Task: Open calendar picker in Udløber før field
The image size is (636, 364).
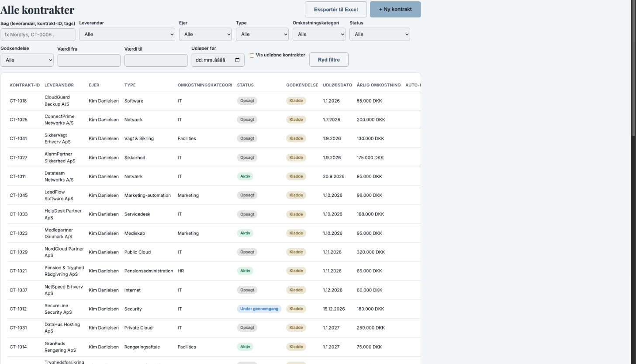Action: (238, 60)
